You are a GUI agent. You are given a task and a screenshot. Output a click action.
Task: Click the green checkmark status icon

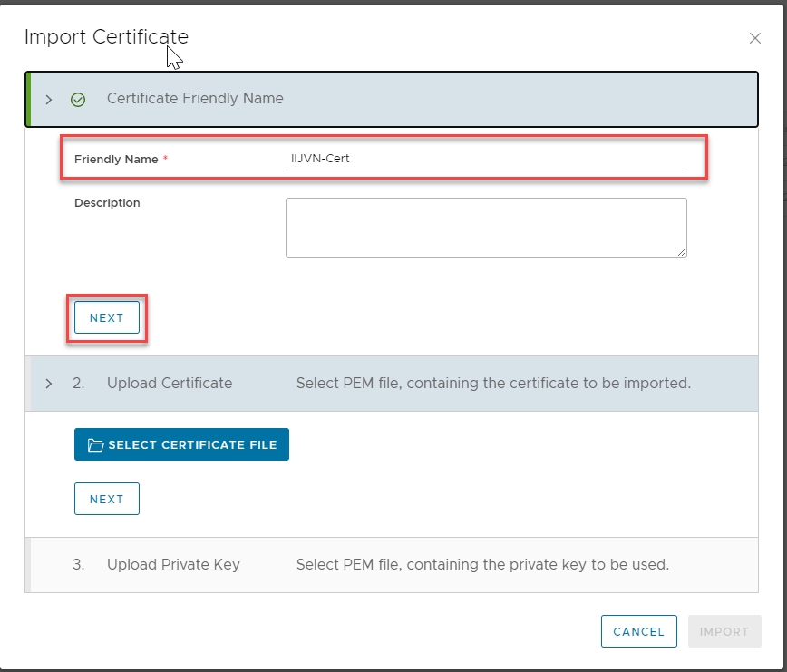tap(78, 99)
